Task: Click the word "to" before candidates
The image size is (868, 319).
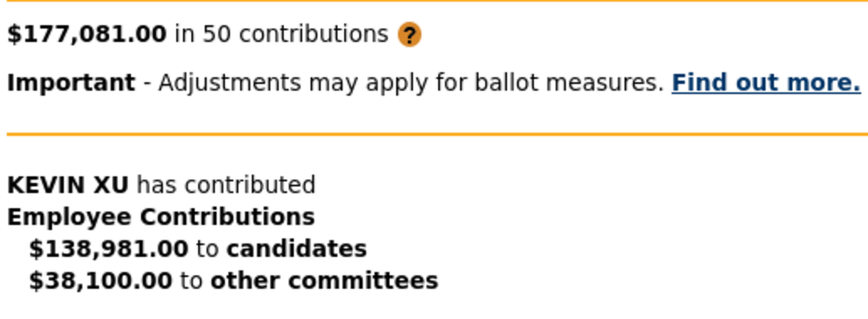Action: click(207, 249)
